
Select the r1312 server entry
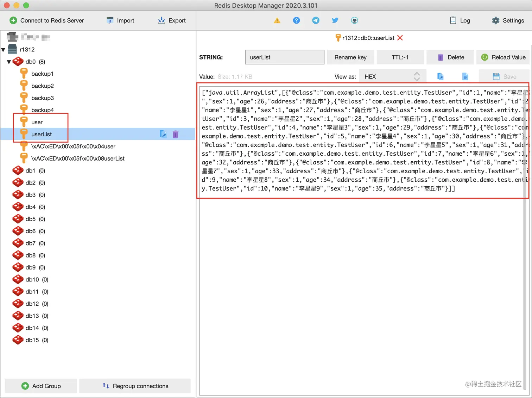(x=27, y=50)
